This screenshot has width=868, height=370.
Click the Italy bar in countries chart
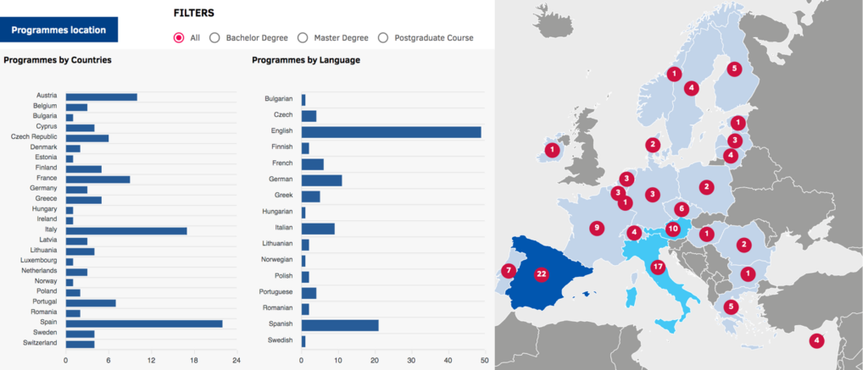(x=126, y=230)
